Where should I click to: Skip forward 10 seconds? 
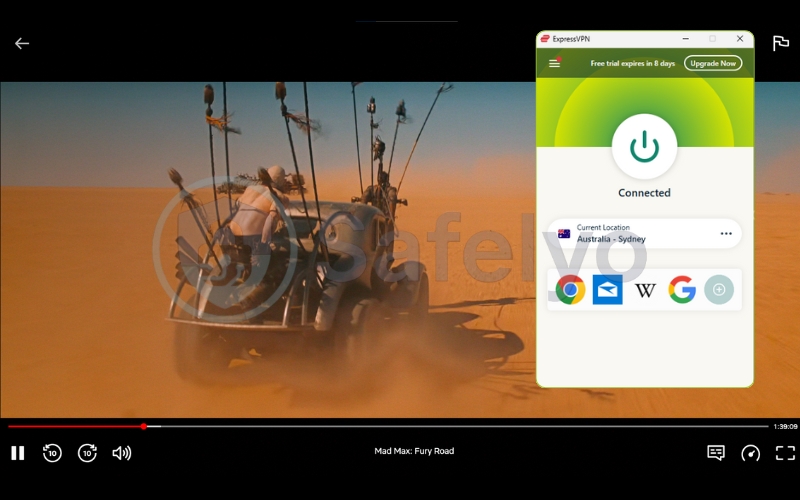87,453
